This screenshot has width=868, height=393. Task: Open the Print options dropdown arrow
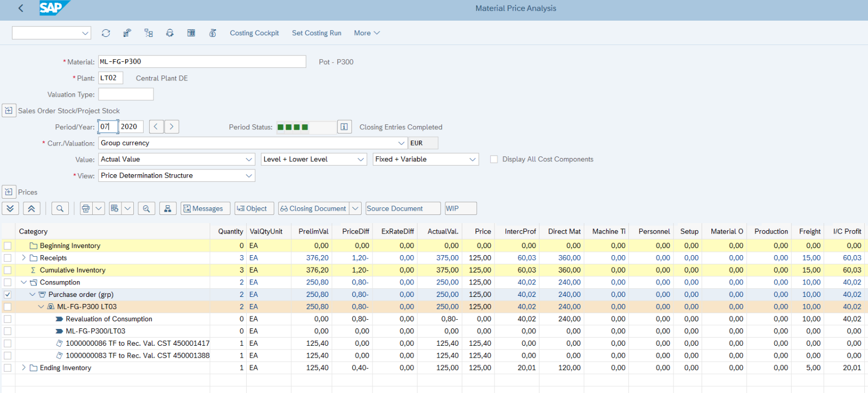pos(99,208)
